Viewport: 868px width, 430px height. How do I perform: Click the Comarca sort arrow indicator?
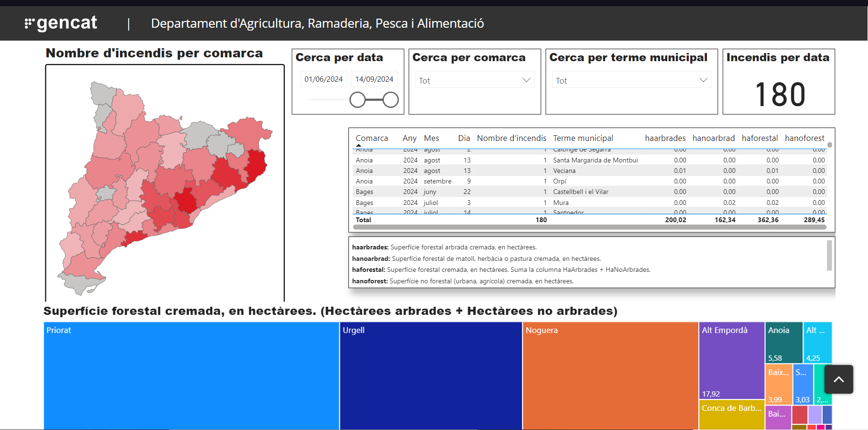358,145
